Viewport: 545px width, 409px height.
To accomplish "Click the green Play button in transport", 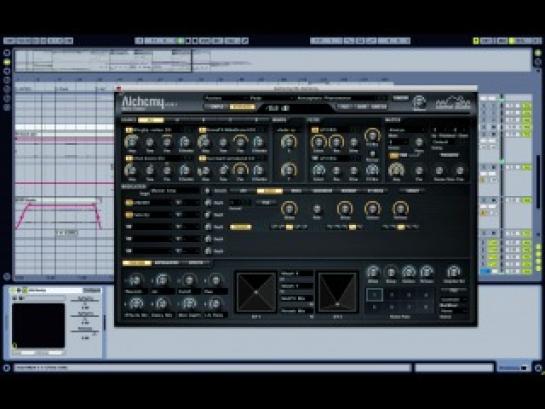I will click(x=180, y=41).
